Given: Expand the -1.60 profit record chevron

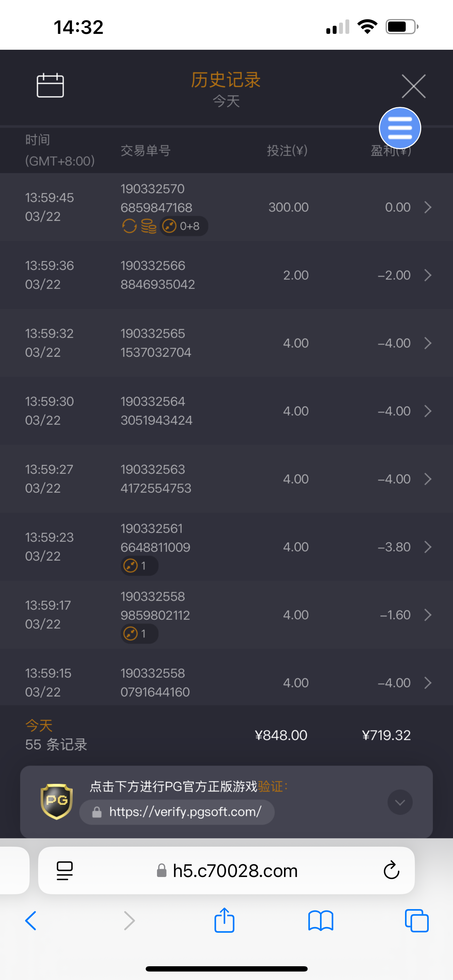Looking at the screenshot, I should 428,615.
